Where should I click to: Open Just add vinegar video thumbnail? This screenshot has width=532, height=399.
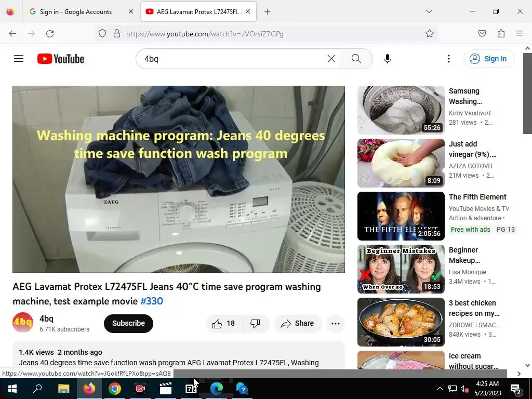pyautogui.click(x=401, y=163)
